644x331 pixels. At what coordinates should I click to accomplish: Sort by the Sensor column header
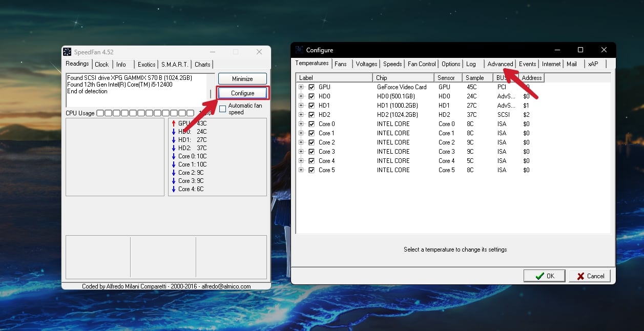coord(448,78)
